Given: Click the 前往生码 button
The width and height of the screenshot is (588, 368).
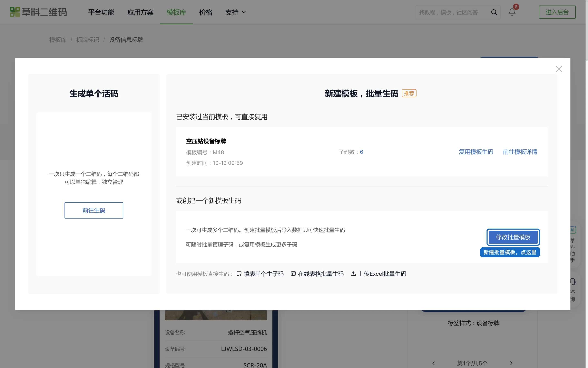Looking at the screenshot, I should click(x=94, y=210).
